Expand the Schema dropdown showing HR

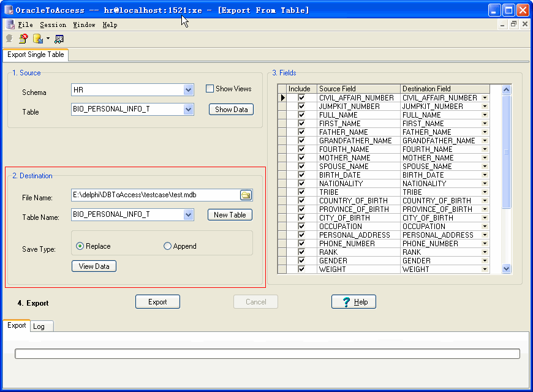pyautogui.click(x=188, y=90)
